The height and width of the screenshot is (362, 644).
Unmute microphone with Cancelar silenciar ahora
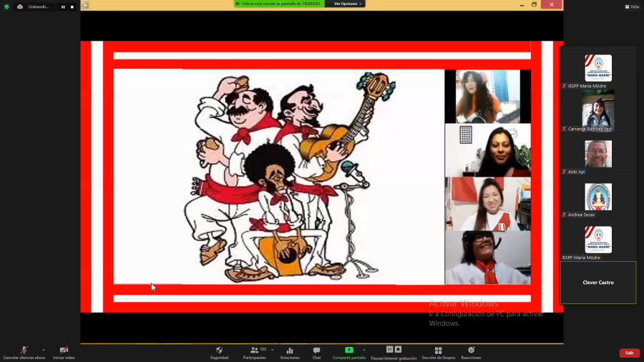click(24, 351)
